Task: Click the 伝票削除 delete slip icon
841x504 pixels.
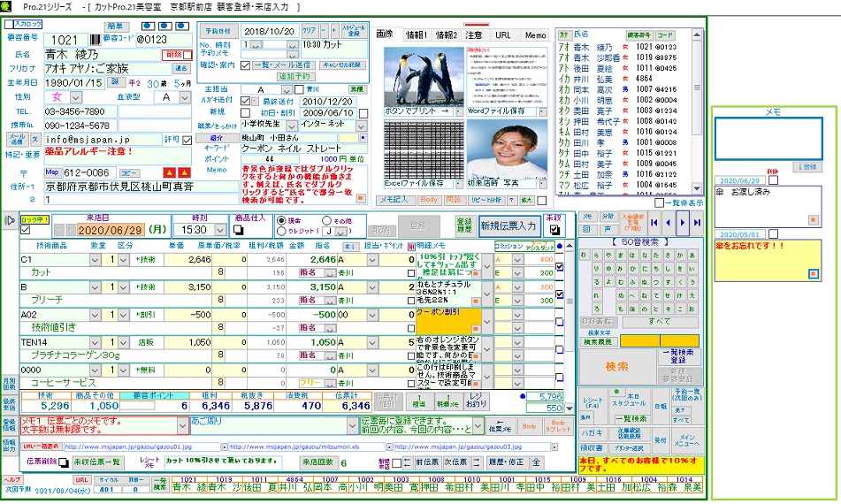Action: click(64, 462)
